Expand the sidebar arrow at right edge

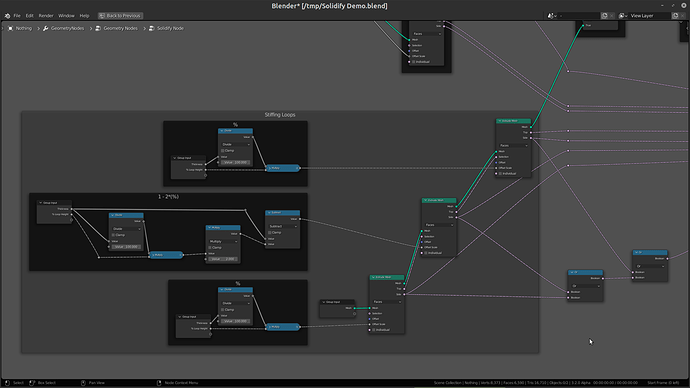[687, 28]
